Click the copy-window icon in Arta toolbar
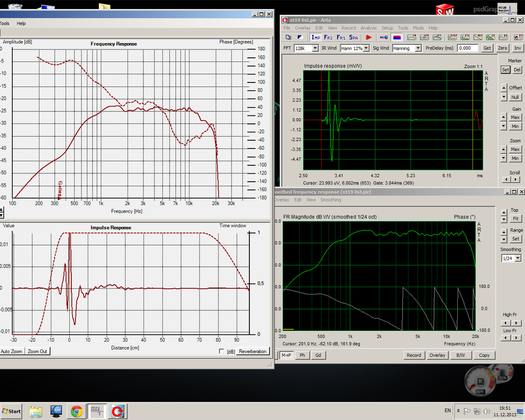This screenshot has height=420, width=525. point(288,37)
